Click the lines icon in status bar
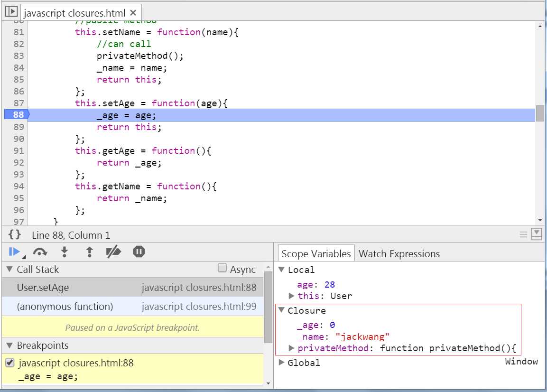The width and height of the screenshot is (547, 392). [x=523, y=234]
